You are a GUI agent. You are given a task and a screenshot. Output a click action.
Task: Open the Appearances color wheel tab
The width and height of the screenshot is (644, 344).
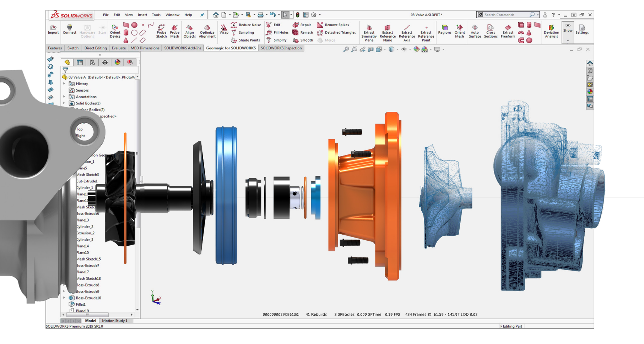pyautogui.click(x=117, y=62)
